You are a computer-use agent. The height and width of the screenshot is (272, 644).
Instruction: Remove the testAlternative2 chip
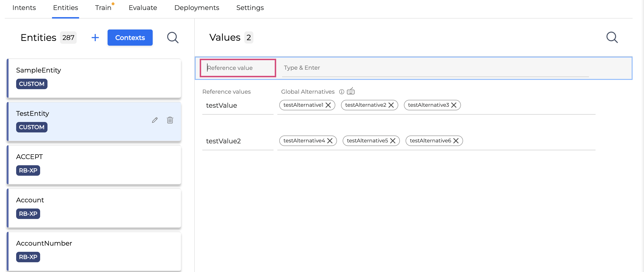pos(391,105)
